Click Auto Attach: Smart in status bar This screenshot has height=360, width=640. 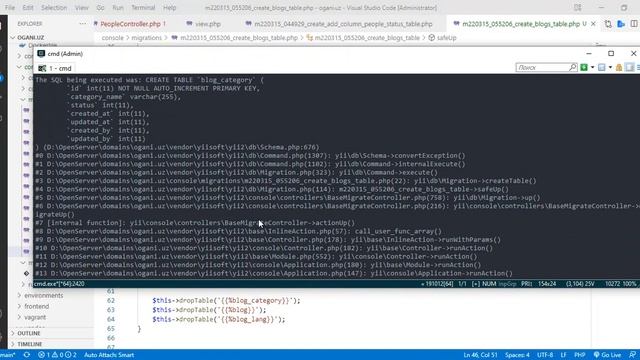[109, 355]
